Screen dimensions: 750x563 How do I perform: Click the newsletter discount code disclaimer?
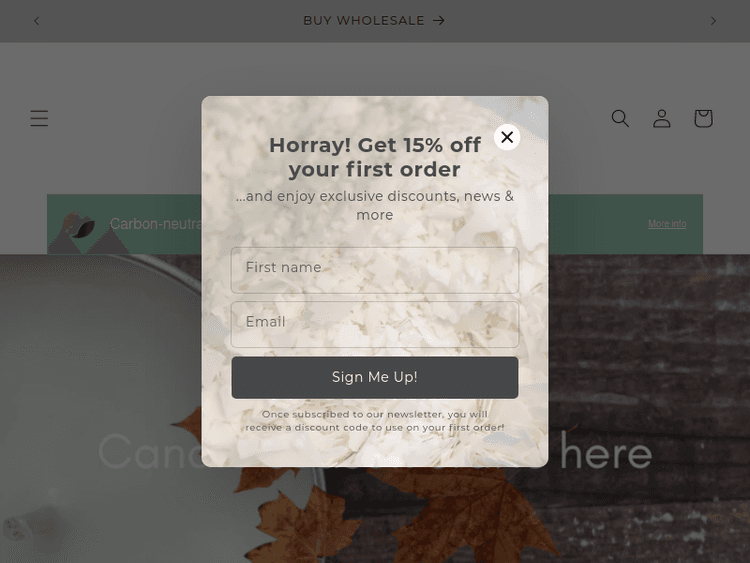[x=375, y=421]
